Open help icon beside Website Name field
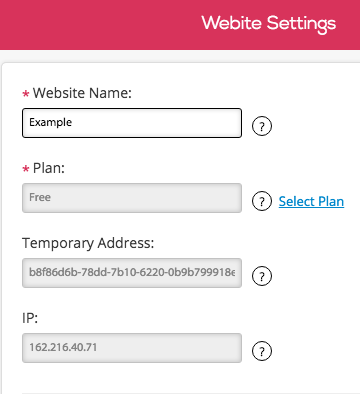Viewport: 360px width, 394px height. 262,126
